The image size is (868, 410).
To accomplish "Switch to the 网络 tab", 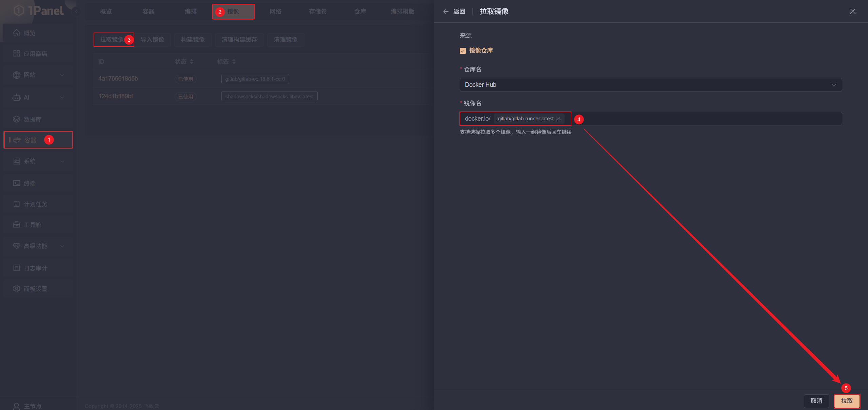I will 275,11.
